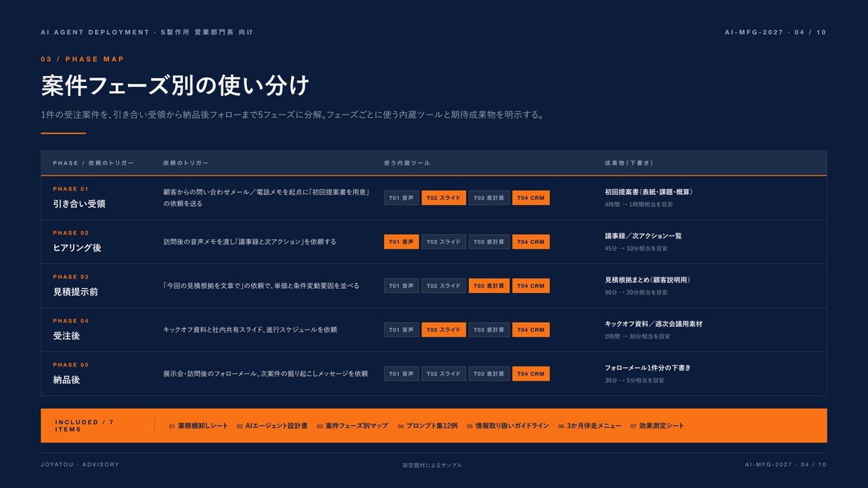This screenshot has width=868, height=488.
Task: Click the 2時間 → 30分相当を目安 estimate
Action: pos(637,337)
